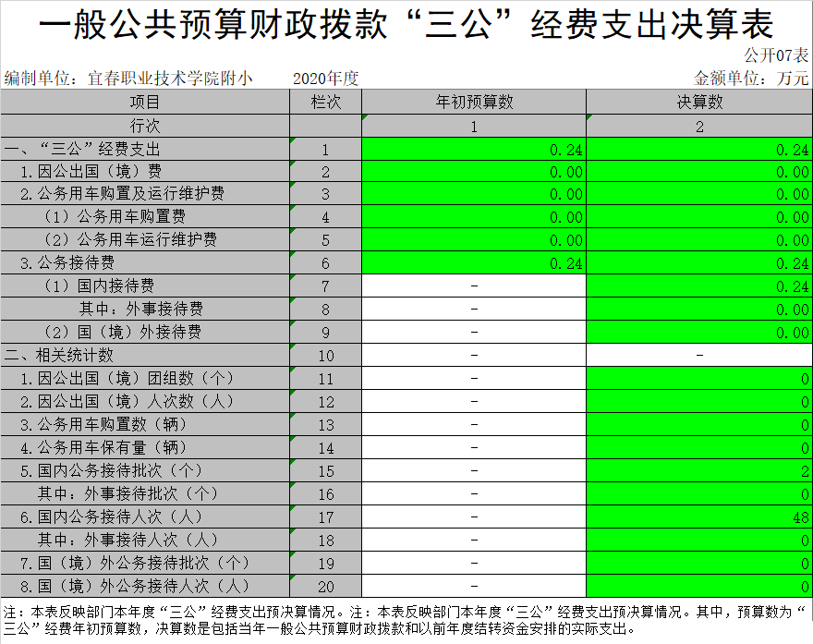Select the 年初预算数 column header
The image size is (813, 644).
pos(474,103)
